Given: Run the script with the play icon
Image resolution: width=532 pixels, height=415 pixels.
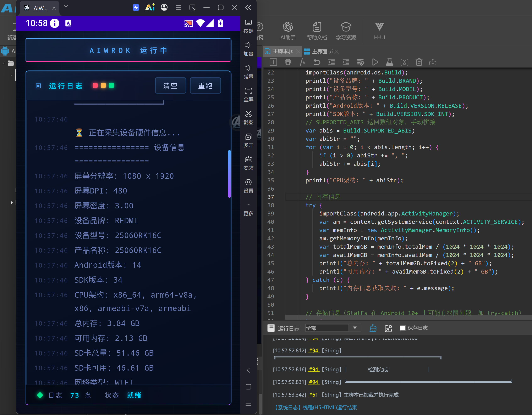Looking at the screenshot, I should pos(375,62).
